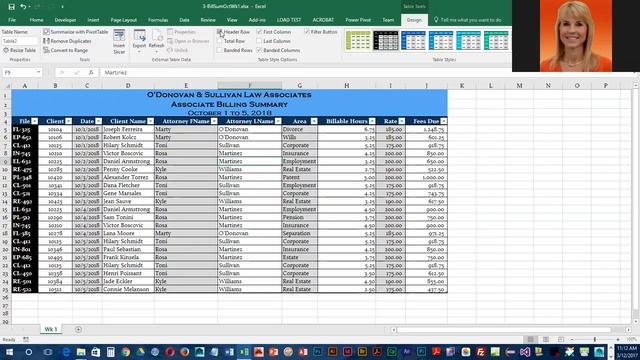Click the Select All corner triangle

tap(7, 86)
